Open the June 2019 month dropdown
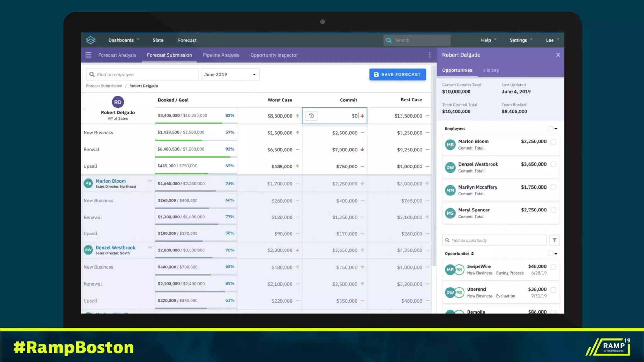This screenshot has width=644, height=362. tap(230, 74)
